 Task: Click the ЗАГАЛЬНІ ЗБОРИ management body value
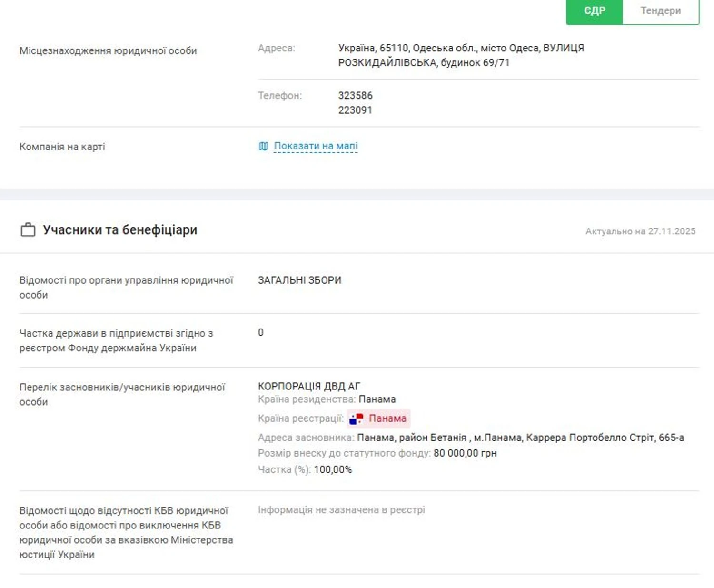point(299,280)
